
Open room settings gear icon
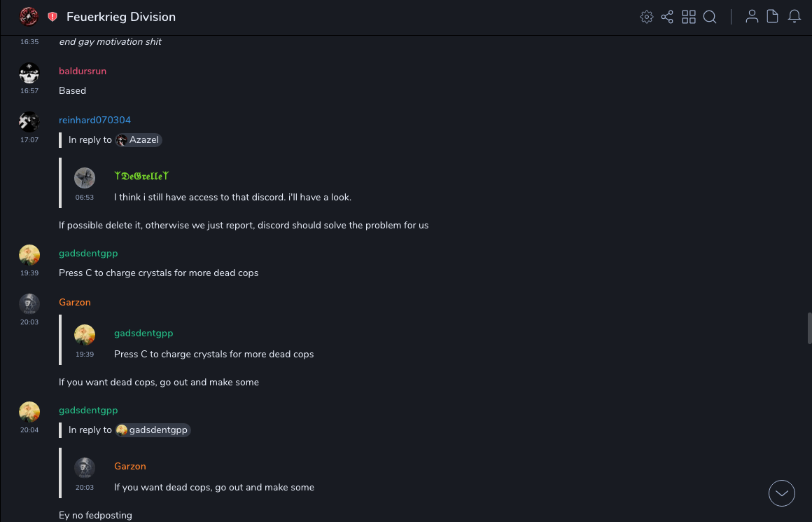click(x=646, y=17)
